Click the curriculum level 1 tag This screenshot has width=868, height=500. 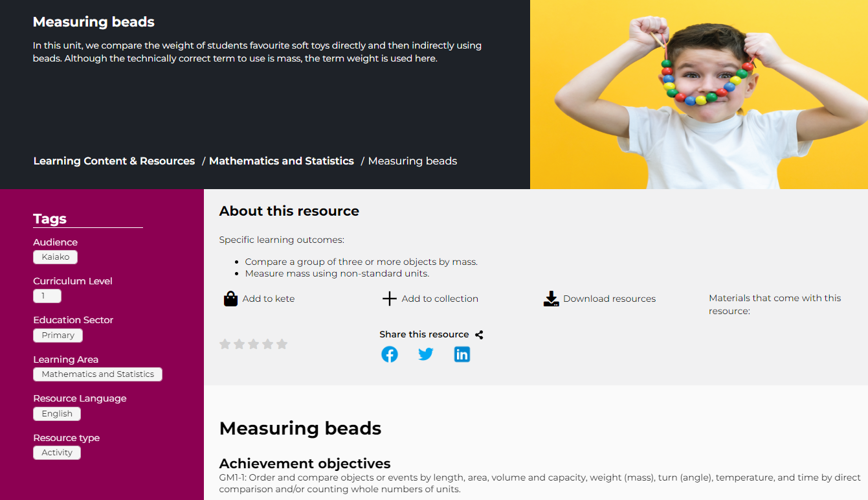[x=47, y=296]
